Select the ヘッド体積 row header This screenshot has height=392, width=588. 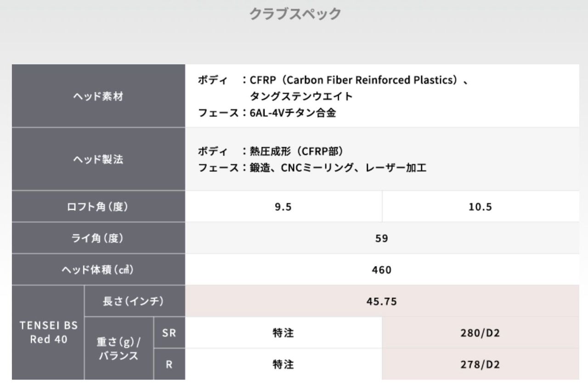tap(98, 270)
